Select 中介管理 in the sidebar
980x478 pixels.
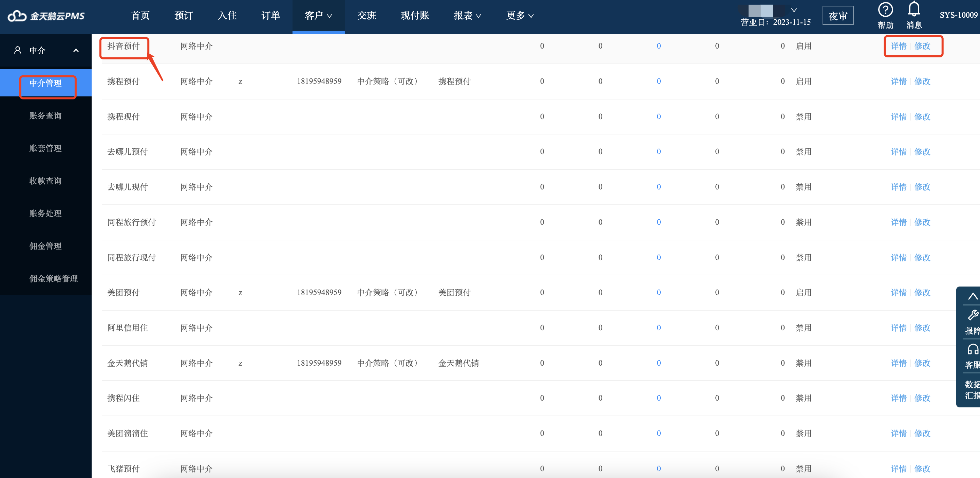[x=46, y=83]
